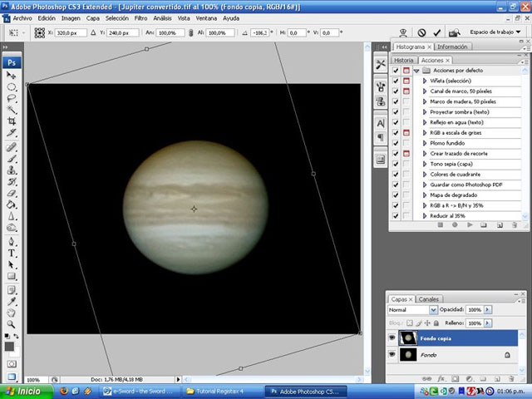Image resolution: width=532 pixels, height=399 pixels.
Task: Expand the Colores de cuadrante action
Action: 425,174
